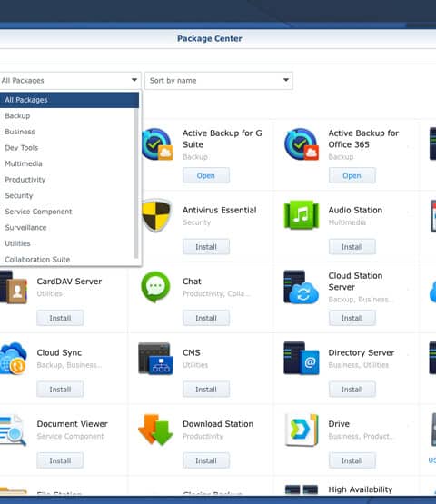
Task: Click the Document Viewer title
Action: (73, 424)
